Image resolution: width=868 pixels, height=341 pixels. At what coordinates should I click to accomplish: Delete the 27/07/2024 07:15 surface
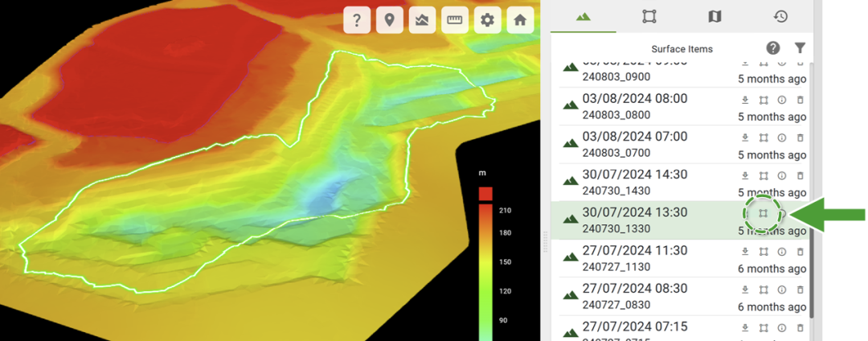point(800,327)
